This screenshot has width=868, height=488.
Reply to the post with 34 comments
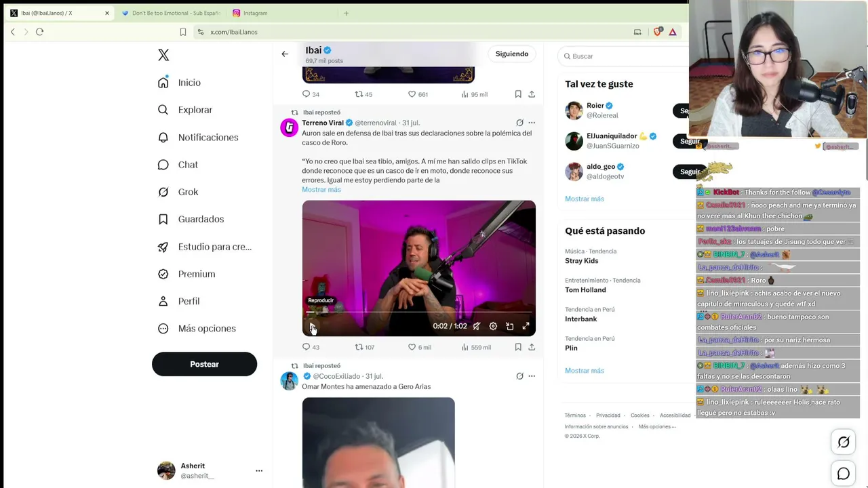(x=311, y=94)
